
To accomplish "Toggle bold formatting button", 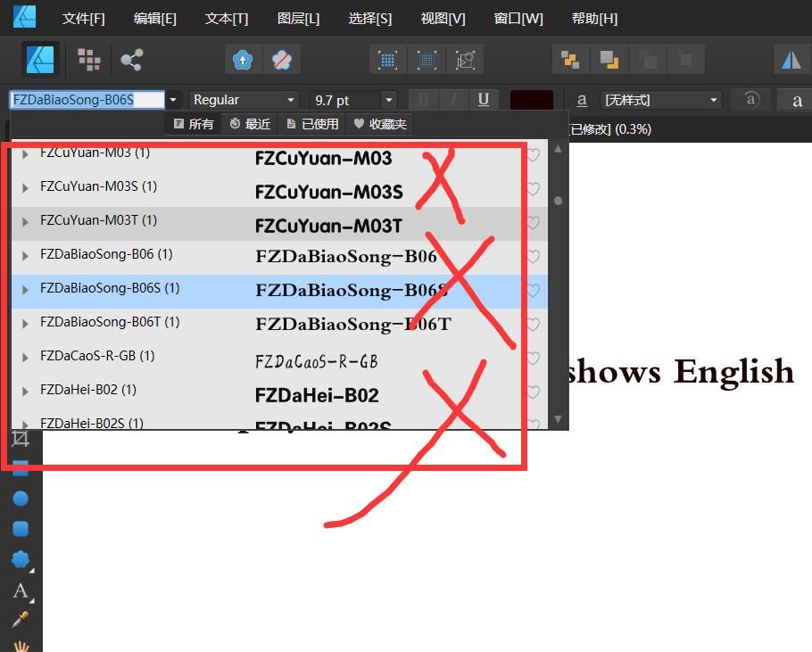I will click(424, 99).
